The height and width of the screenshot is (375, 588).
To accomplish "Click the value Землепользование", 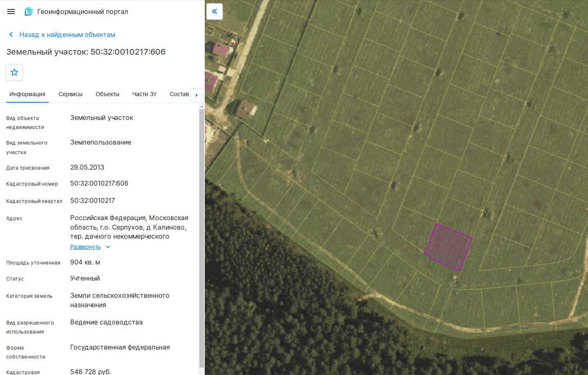I will pos(101,142).
